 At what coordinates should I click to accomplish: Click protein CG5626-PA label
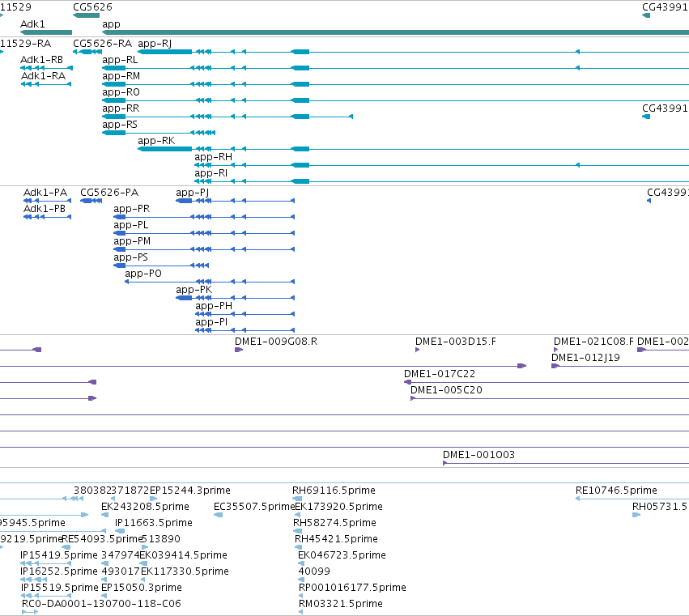point(109,193)
